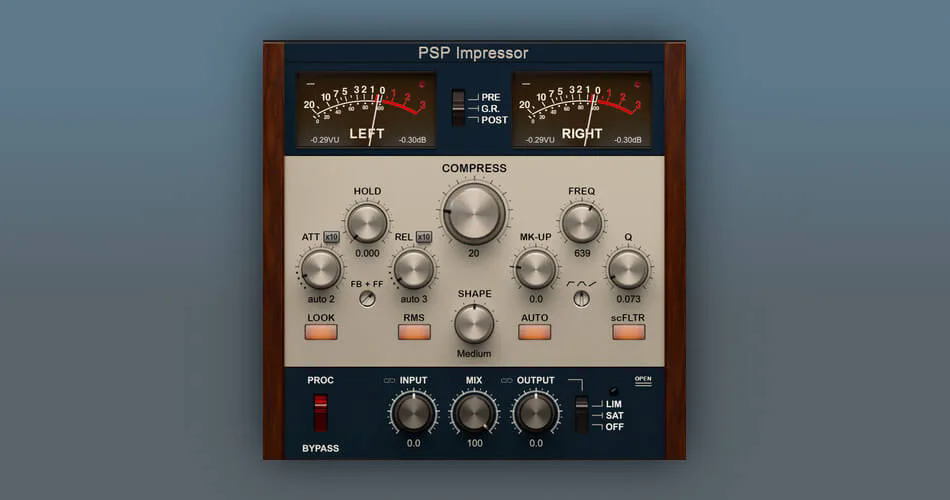Click the PROC label
This screenshot has height=500, width=950.
(x=321, y=380)
